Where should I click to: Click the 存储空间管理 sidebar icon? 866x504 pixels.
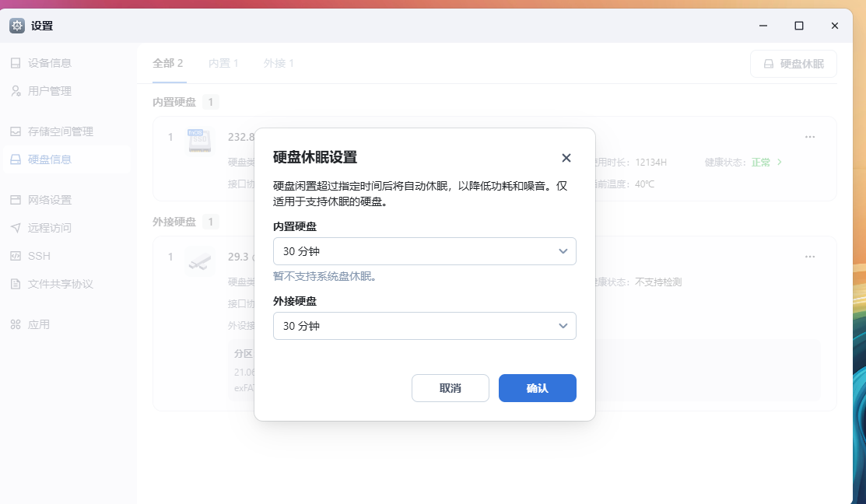click(16, 131)
